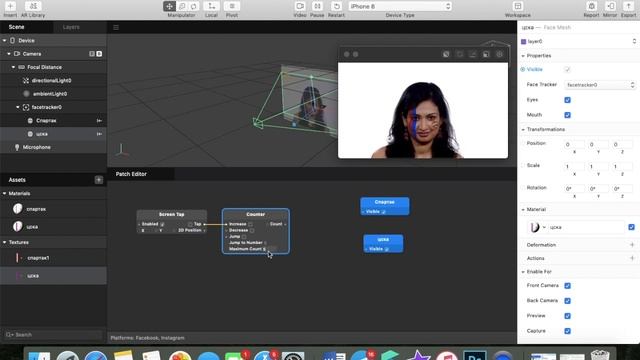Toggle Visible on the Старпак patch
Screen dimensions: 640x360
pos(384,211)
